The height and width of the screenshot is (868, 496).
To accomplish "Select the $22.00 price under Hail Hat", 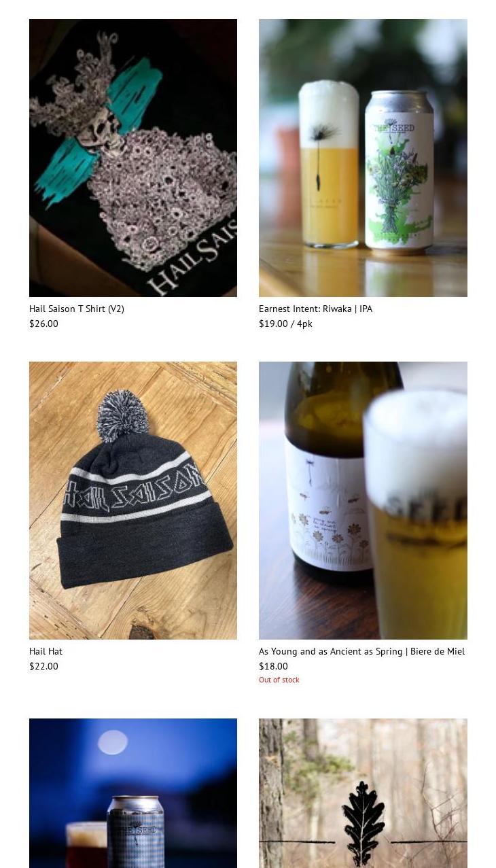I will coord(43,666).
